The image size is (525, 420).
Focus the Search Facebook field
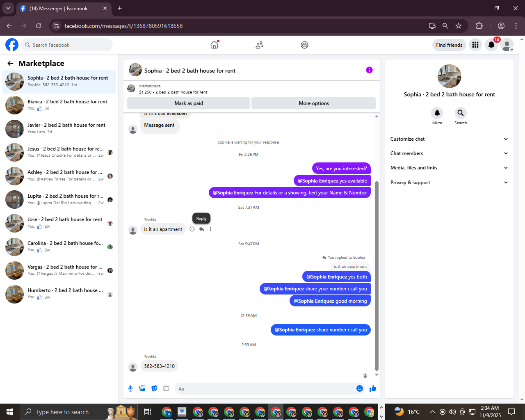pos(67,45)
